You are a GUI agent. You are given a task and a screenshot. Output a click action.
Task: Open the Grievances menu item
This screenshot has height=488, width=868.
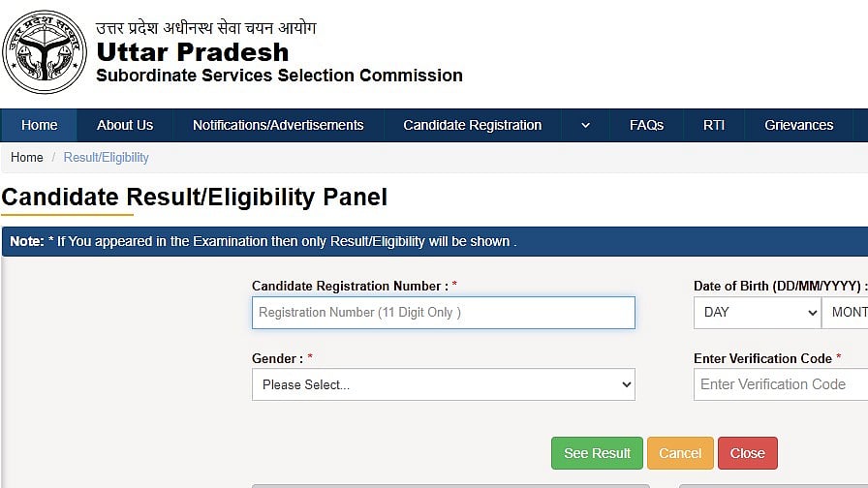pyautogui.click(x=798, y=125)
